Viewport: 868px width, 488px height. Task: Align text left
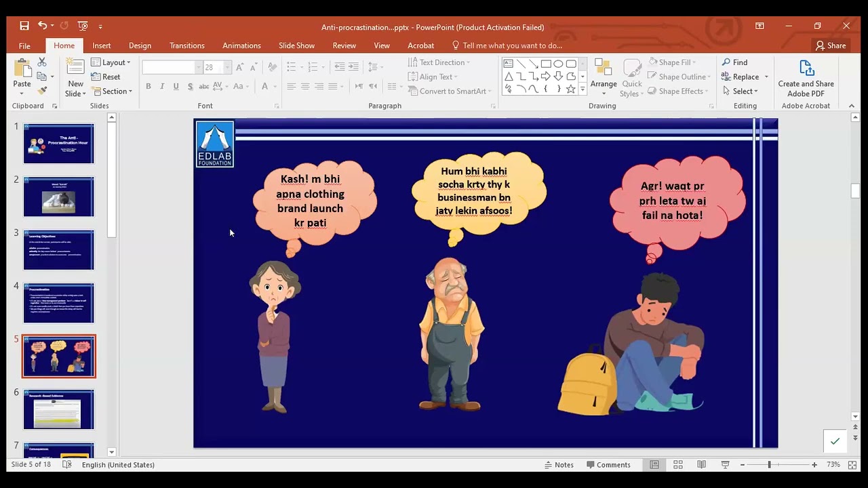pyautogui.click(x=291, y=86)
